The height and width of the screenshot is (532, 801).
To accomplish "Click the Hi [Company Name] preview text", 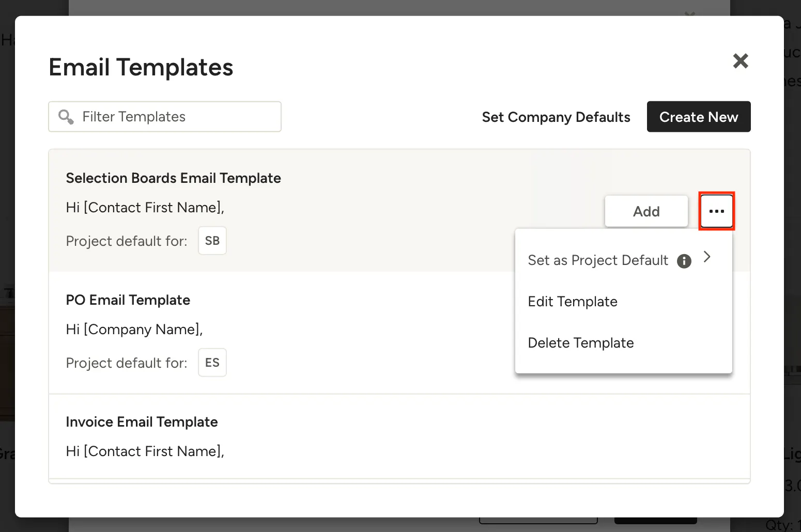I will tap(134, 330).
